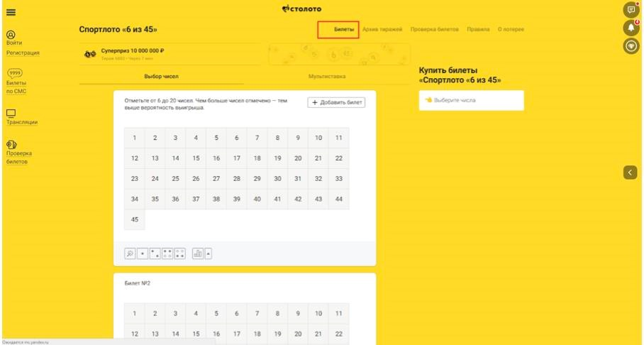Viewport: 644px width, 345px height.
Task: Select the upper-half dots pattern button
Action: pyautogui.click(x=167, y=253)
